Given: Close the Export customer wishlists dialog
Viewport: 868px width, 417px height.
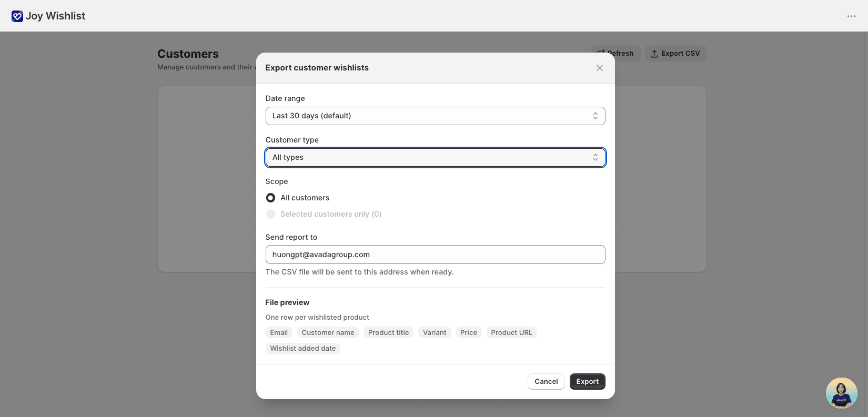Looking at the screenshot, I should pyautogui.click(x=599, y=68).
